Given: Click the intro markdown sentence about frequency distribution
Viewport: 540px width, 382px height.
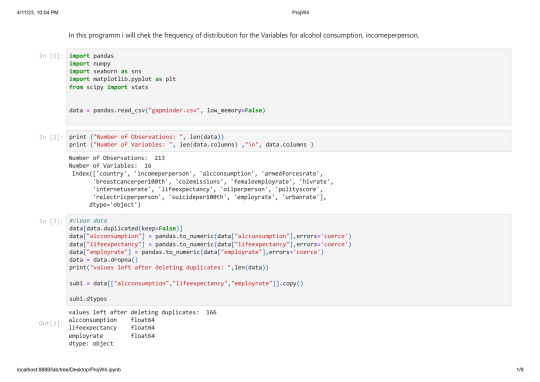Looking at the screenshot, I should point(244,35).
